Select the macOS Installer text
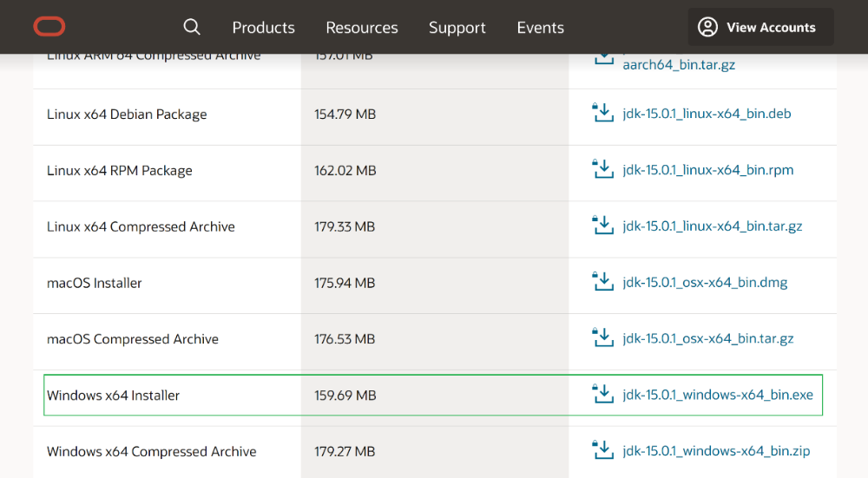The width and height of the screenshot is (868, 478). click(x=94, y=284)
